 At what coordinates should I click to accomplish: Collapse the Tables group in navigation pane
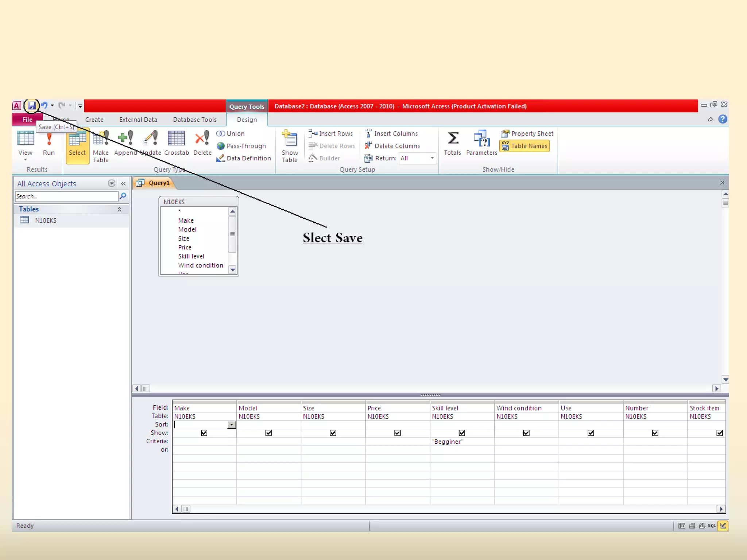119,209
